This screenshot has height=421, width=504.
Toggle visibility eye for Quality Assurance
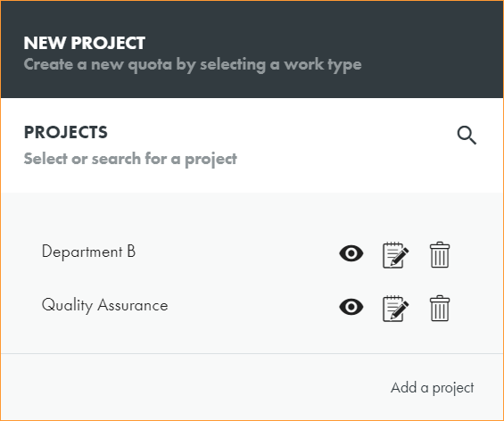coord(351,307)
